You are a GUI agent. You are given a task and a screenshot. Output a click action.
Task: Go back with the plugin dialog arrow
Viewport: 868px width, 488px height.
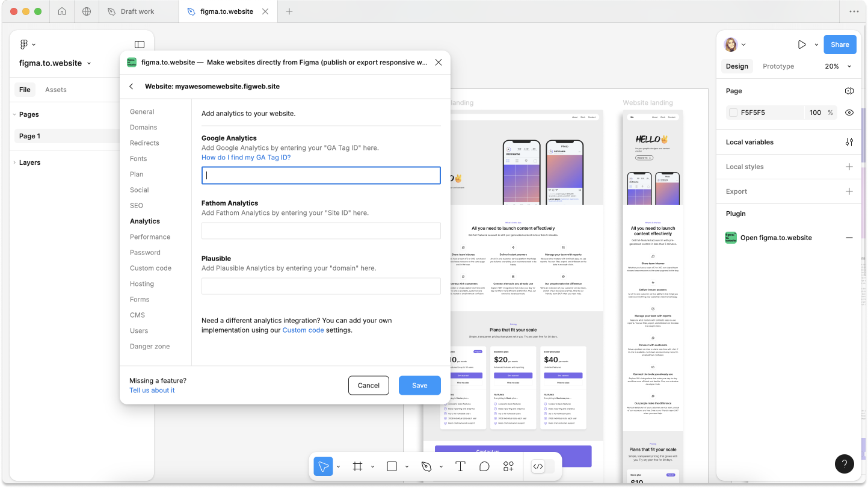131,87
